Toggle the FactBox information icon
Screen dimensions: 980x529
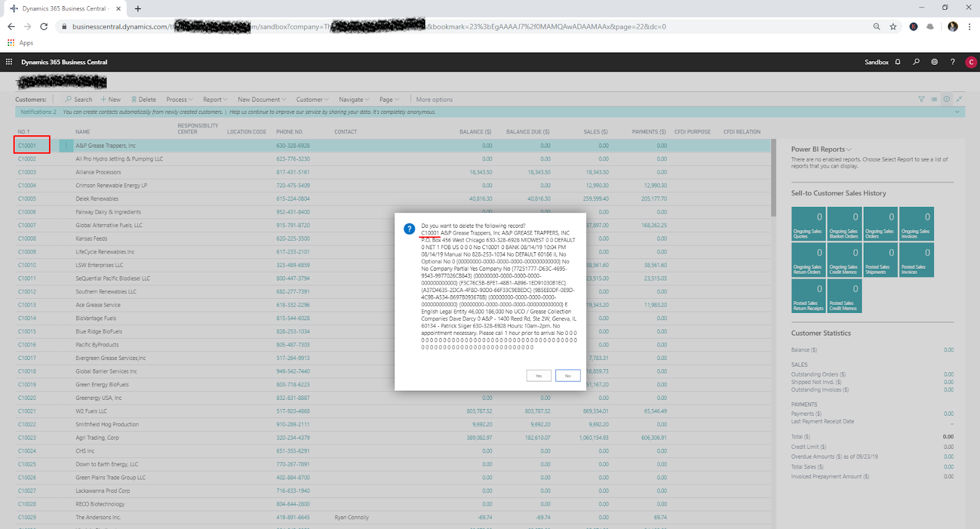point(946,99)
